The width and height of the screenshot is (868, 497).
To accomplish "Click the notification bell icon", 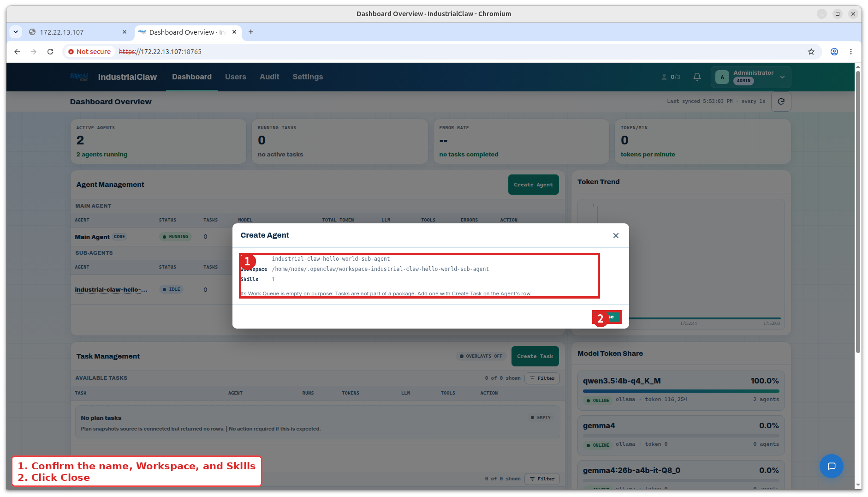I will coord(697,77).
